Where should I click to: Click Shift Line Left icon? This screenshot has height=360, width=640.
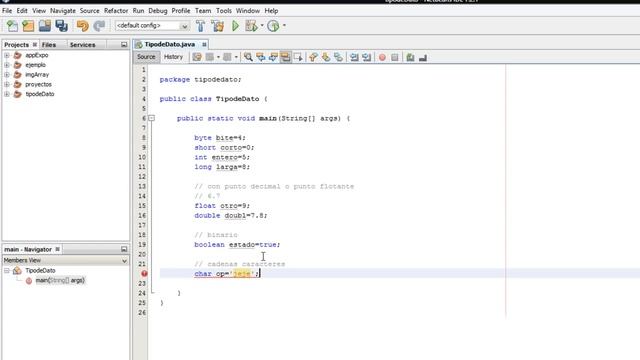[x=354, y=58]
